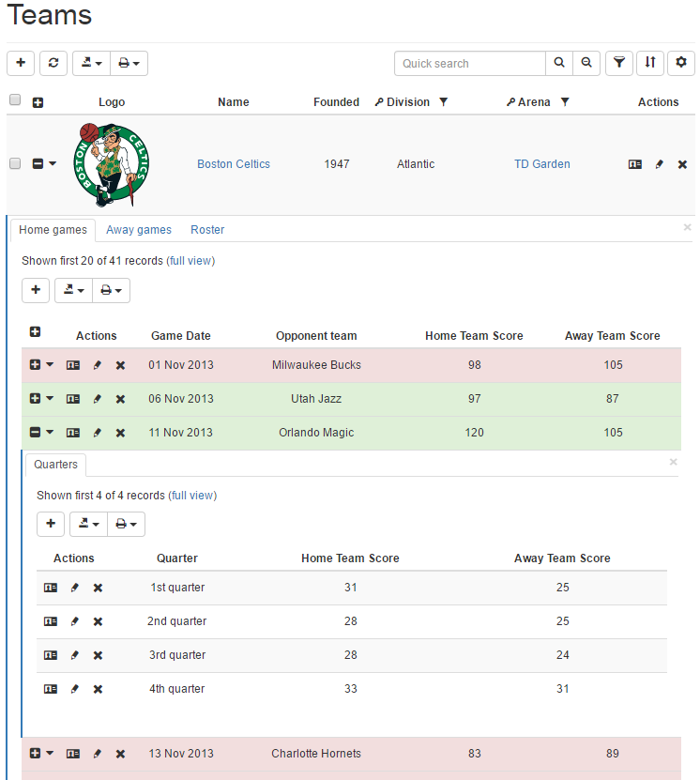The width and height of the screenshot is (700, 780).
Task: Tick the Boston Celtics row checkbox
Action: coord(15,163)
